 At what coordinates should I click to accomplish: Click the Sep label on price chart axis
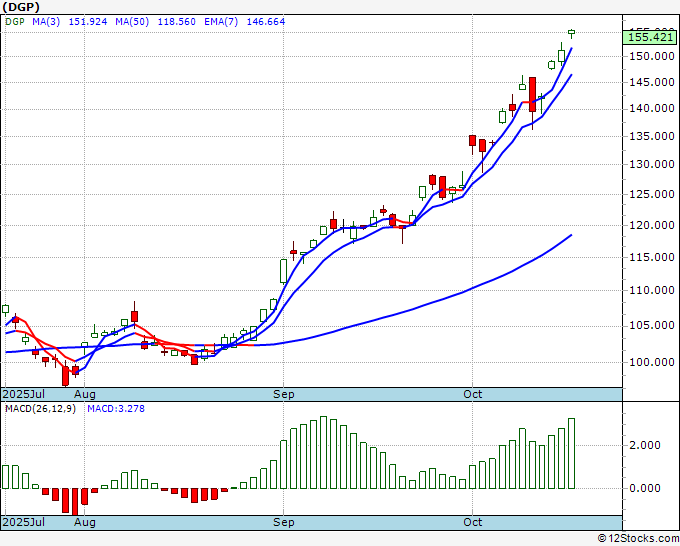click(284, 394)
